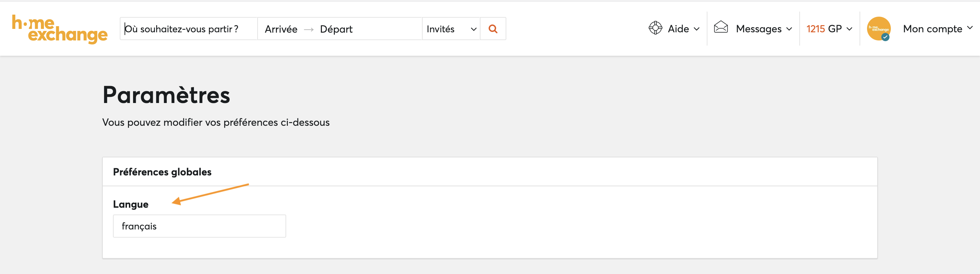Click the orange search magnifier button
This screenshot has width=980, height=274.
tap(493, 29)
